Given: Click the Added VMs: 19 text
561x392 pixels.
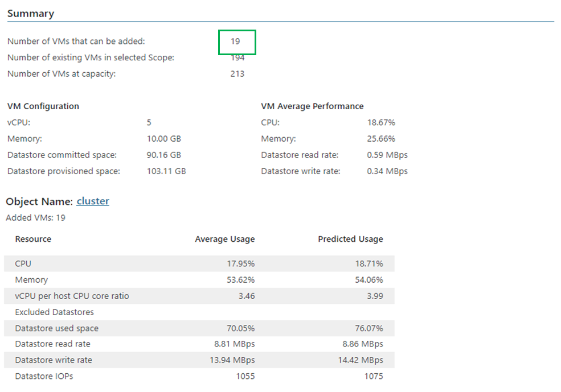Looking at the screenshot, I should (x=35, y=217).
